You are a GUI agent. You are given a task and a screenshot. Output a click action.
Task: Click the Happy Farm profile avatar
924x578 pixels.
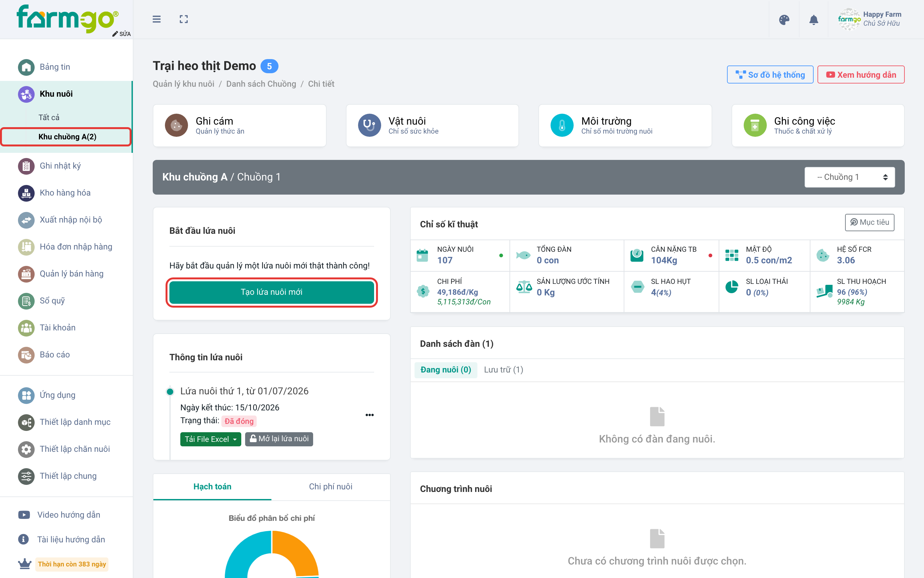click(849, 19)
